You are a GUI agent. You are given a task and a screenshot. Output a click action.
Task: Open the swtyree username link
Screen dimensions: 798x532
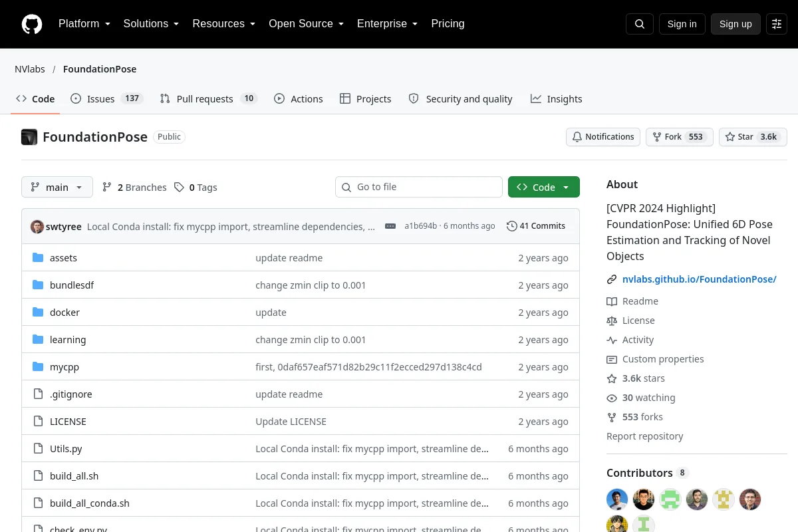click(64, 227)
